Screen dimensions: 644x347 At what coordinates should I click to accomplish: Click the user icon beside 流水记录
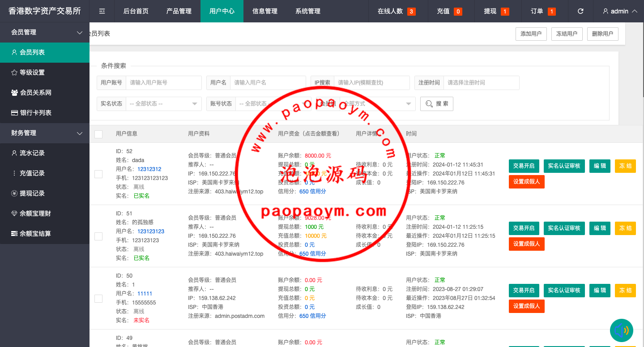point(14,153)
